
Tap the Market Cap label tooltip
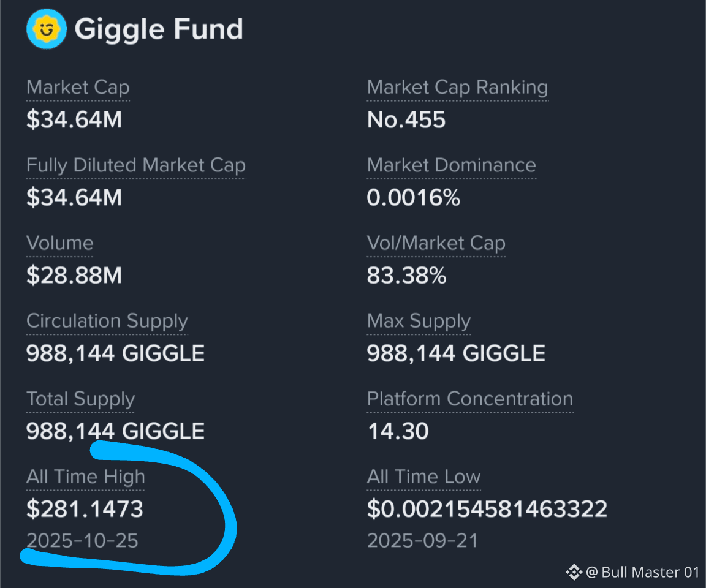tap(78, 87)
